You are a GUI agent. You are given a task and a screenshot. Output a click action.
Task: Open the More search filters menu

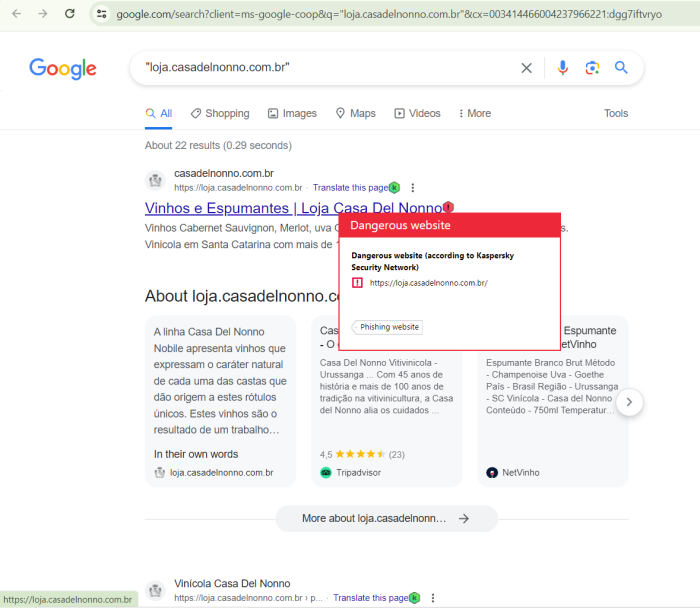click(x=475, y=113)
